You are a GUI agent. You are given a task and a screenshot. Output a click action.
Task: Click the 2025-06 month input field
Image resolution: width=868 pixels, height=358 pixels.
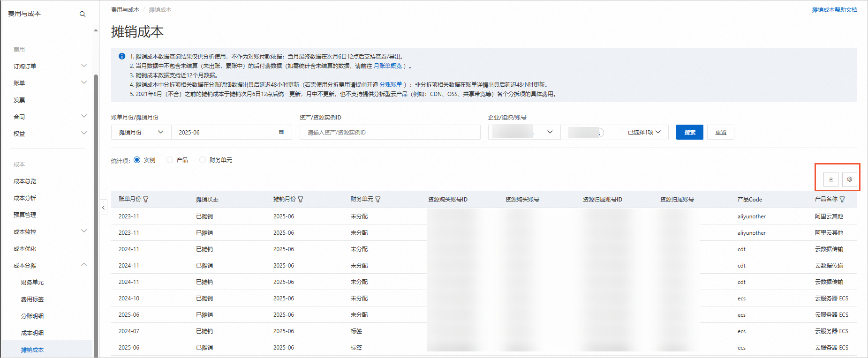point(232,132)
